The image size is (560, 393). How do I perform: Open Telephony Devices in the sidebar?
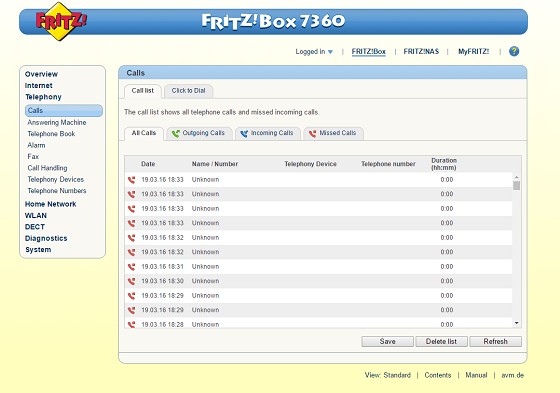click(56, 180)
